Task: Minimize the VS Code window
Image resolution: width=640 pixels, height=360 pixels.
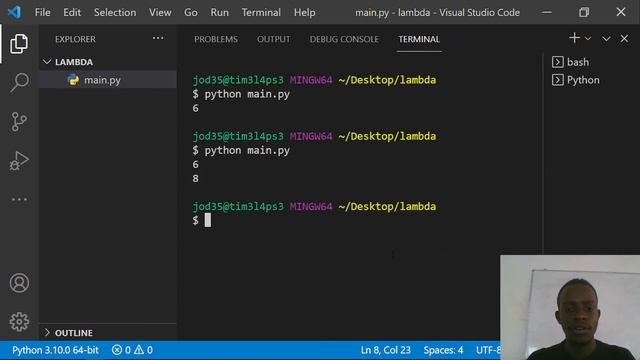Action: click(x=547, y=12)
